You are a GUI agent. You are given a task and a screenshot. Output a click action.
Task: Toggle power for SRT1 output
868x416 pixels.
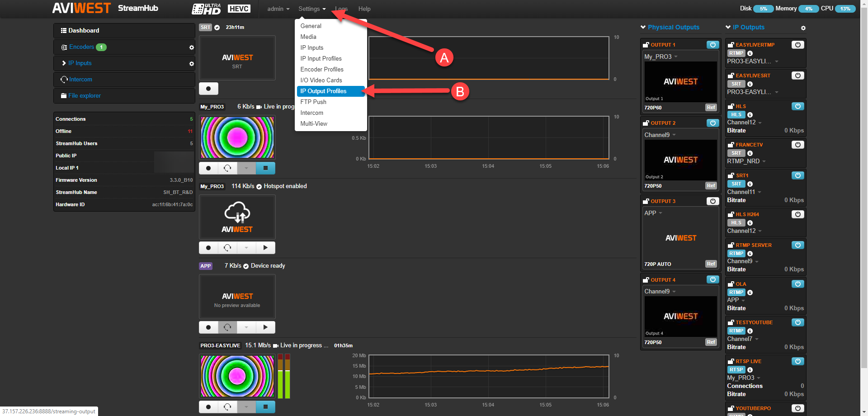pyautogui.click(x=798, y=175)
